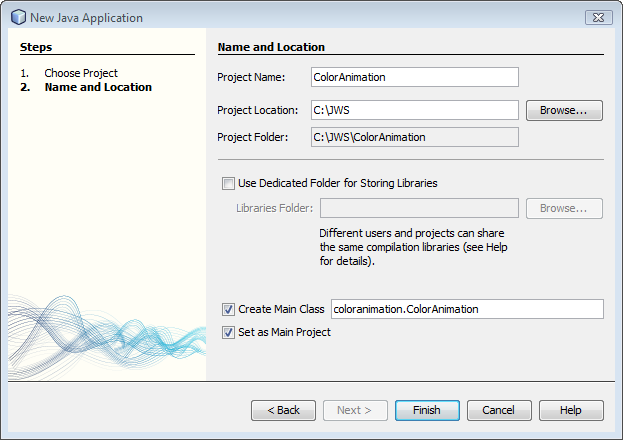Click the Libraries Folder text field
Viewport: 623px width, 440px height.
420,208
